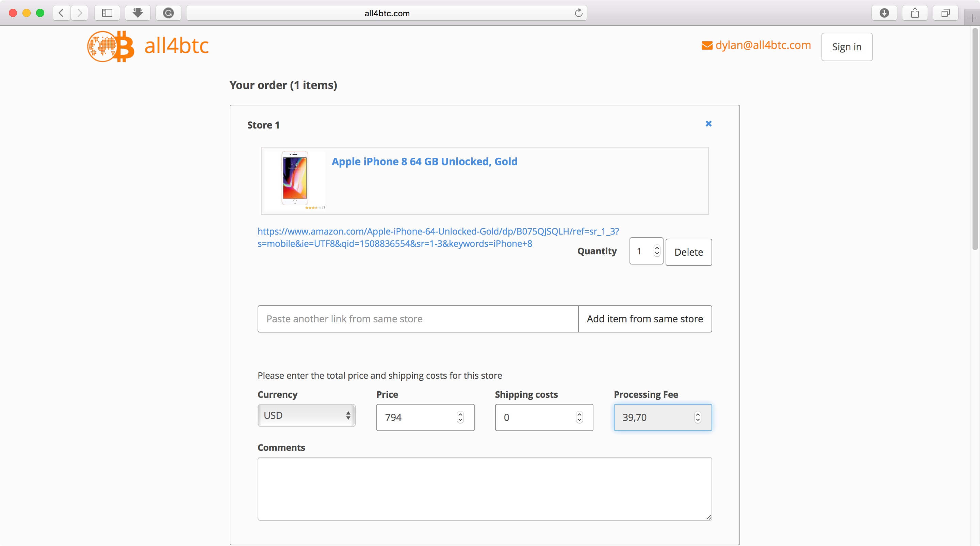Click the all4btc site name text
The width and height of the screenshot is (980, 546).
pyautogui.click(x=177, y=46)
